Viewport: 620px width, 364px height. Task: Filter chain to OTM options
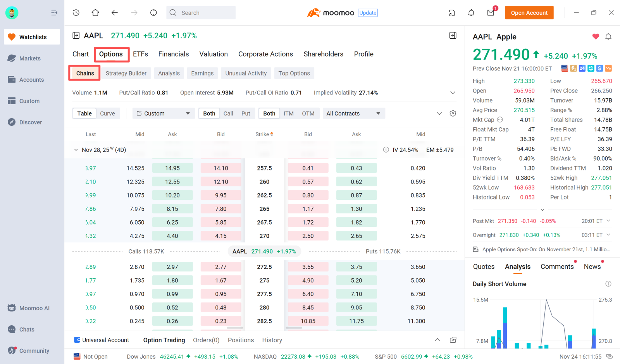(308, 113)
